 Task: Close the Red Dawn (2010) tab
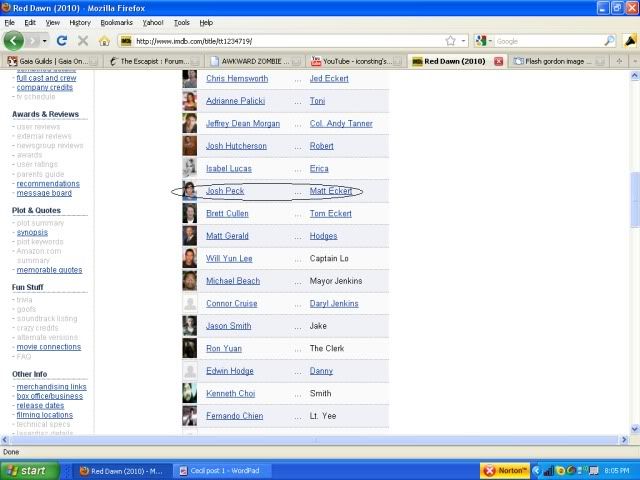500,61
